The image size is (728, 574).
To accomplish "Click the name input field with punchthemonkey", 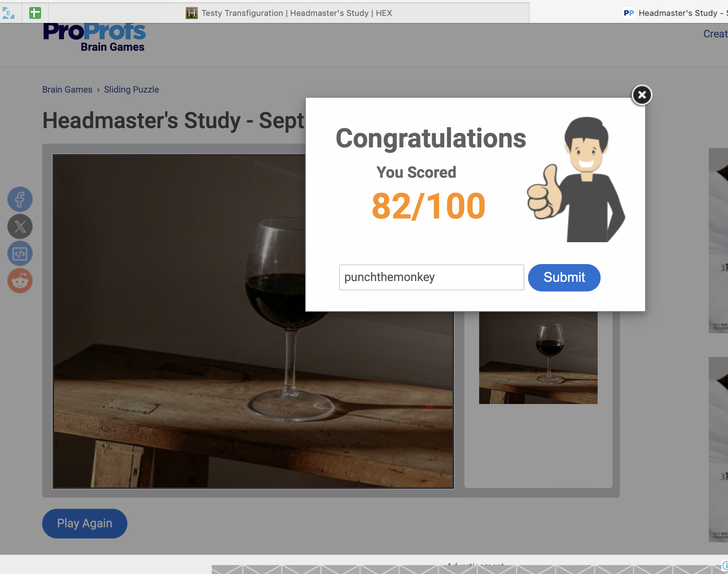I will tap(431, 277).
